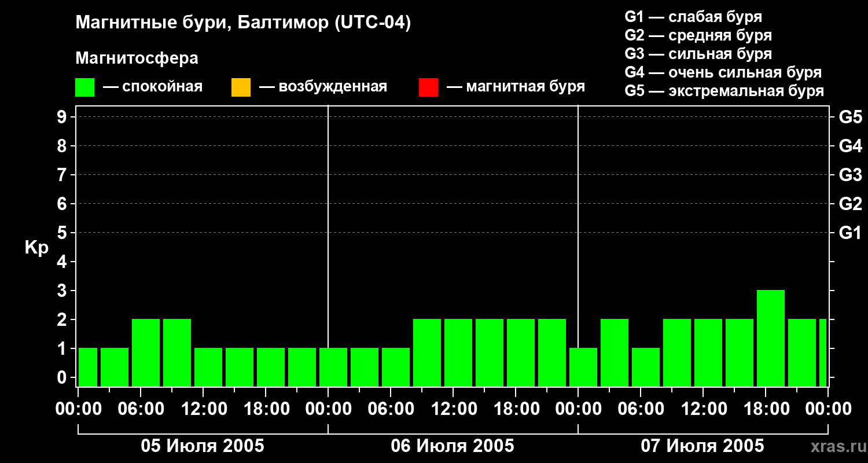
Task: Click the 'Kp' axis label
Action: click(36, 248)
